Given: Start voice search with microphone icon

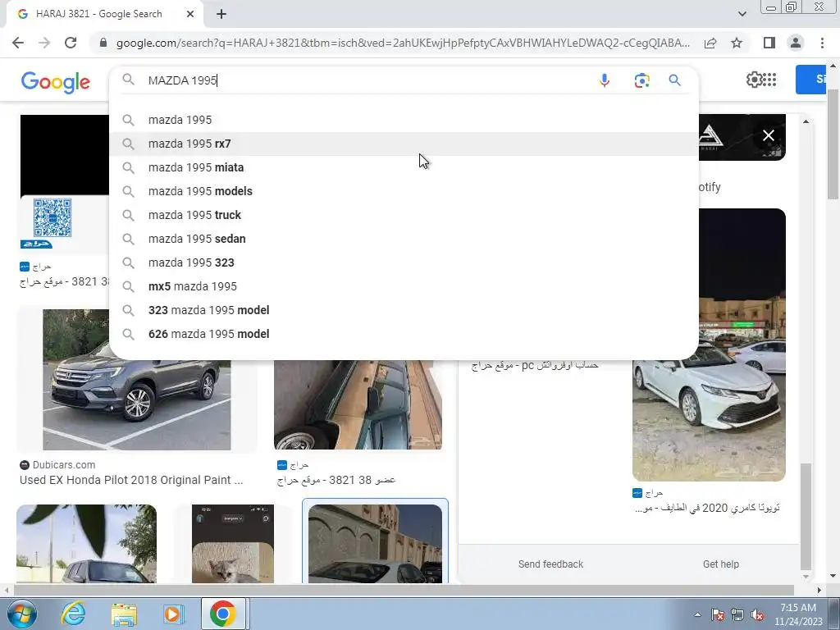Looking at the screenshot, I should click(x=605, y=80).
